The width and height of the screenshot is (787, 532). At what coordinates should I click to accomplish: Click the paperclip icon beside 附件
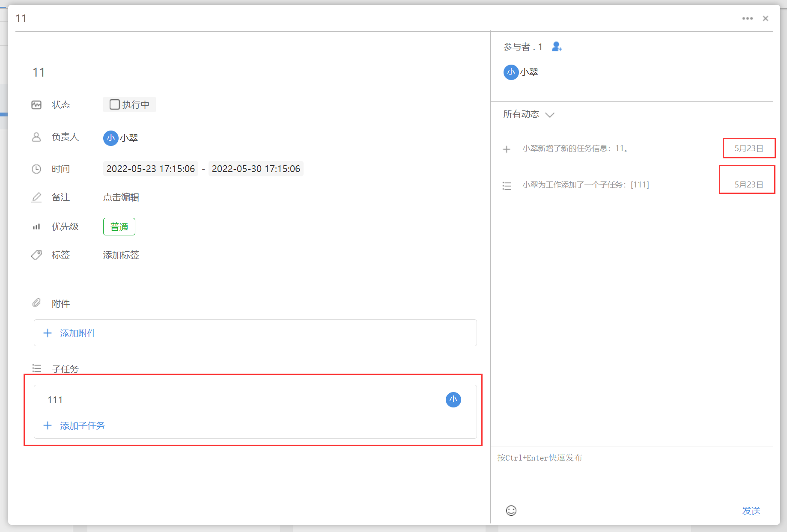tap(36, 303)
